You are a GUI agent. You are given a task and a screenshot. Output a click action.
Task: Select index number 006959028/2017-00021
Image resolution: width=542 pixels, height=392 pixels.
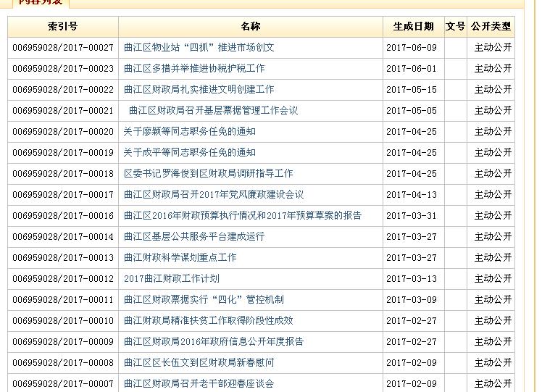point(63,111)
